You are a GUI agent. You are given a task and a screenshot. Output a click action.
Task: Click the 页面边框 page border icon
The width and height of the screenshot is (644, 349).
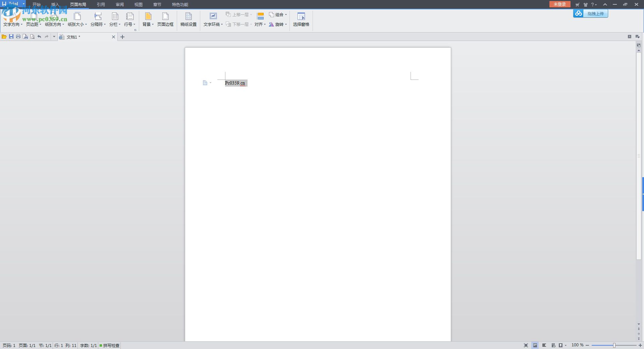[165, 19]
